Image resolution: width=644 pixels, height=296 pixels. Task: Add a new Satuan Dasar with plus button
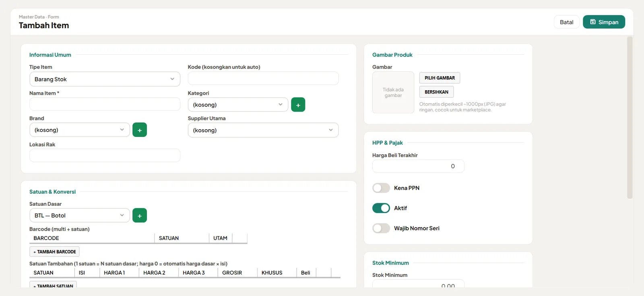[x=140, y=215]
